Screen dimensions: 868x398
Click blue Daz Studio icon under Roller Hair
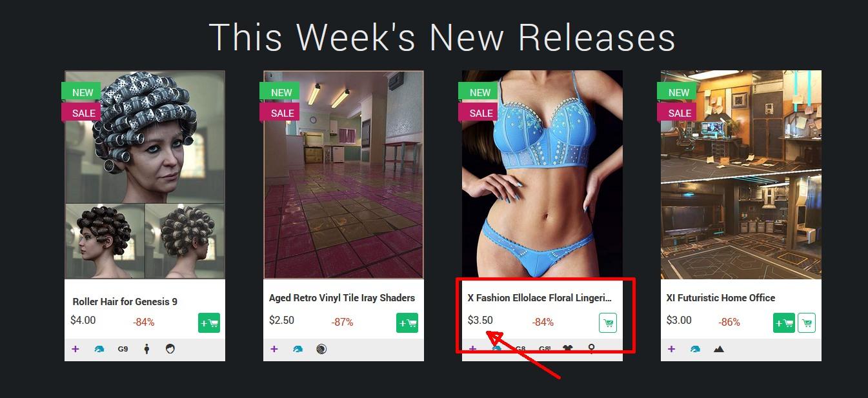[x=99, y=349]
